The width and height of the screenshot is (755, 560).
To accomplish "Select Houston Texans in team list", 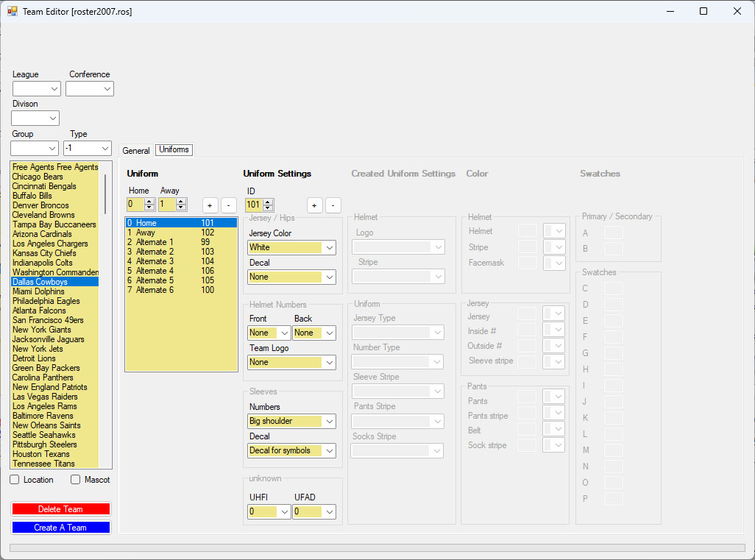I will (x=55, y=454).
